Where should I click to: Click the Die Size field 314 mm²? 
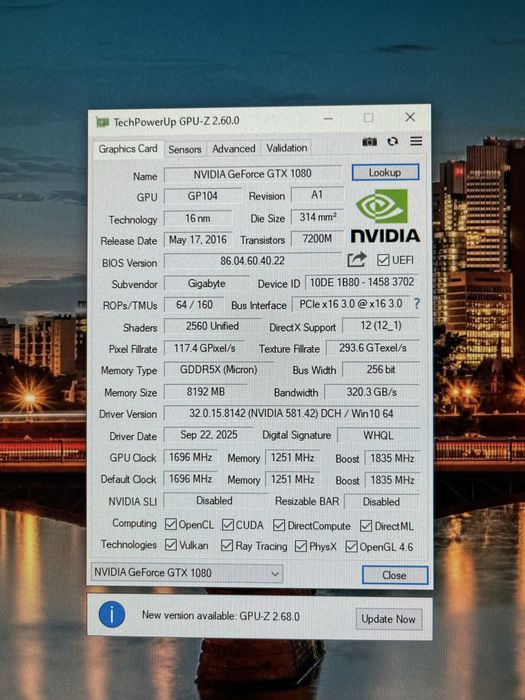317,217
